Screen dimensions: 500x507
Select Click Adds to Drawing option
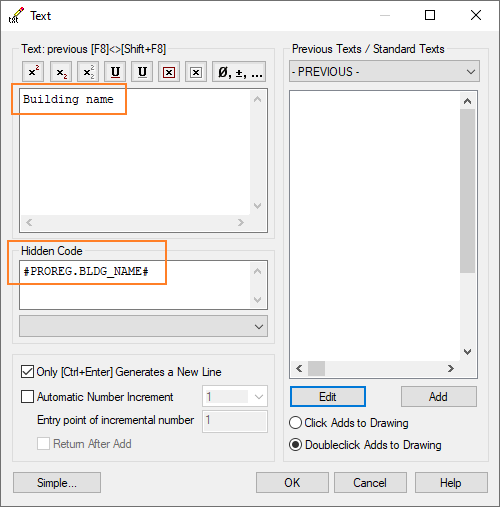click(x=295, y=423)
